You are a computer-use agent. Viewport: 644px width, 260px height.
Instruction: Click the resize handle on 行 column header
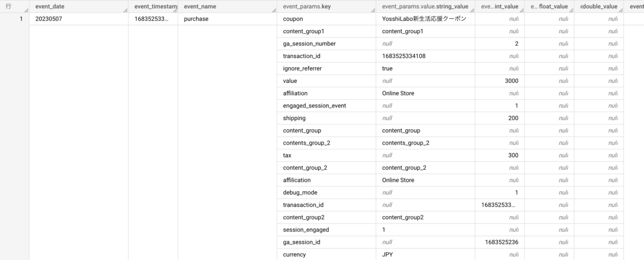[x=26, y=10]
